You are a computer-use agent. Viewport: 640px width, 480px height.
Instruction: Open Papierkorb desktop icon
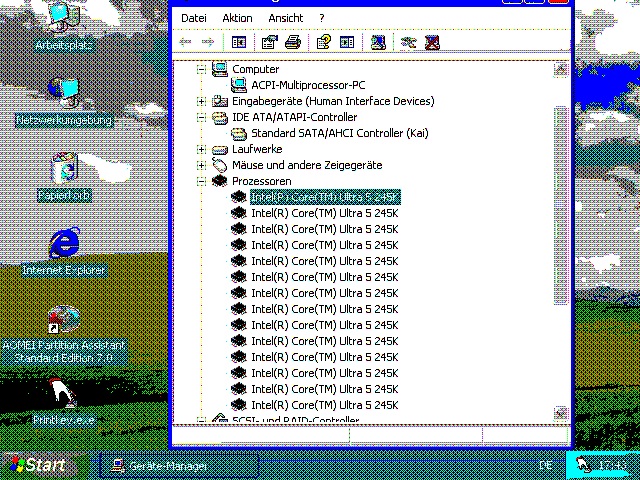[64, 167]
